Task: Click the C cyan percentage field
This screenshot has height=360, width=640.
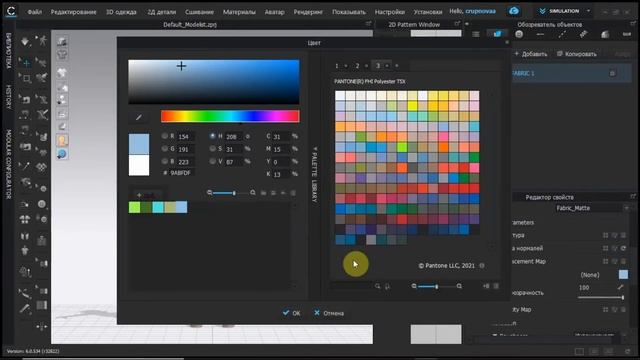Action: coord(281,136)
